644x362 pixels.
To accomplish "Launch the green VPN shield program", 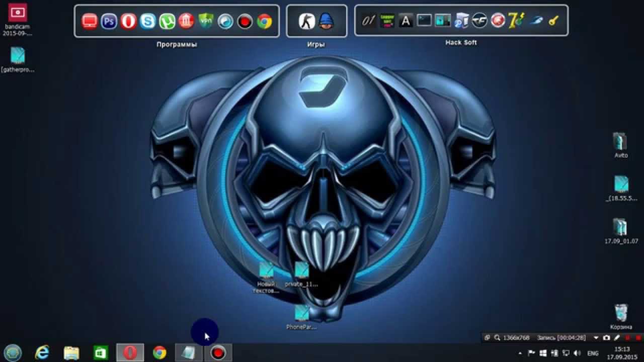I will tap(206, 21).
